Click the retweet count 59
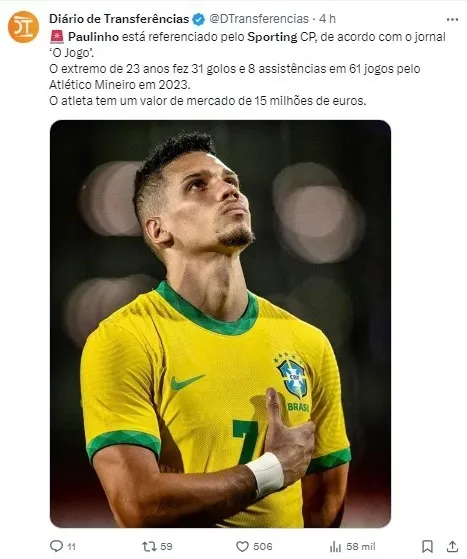This screenshot has width=467, height=559. 166,547
